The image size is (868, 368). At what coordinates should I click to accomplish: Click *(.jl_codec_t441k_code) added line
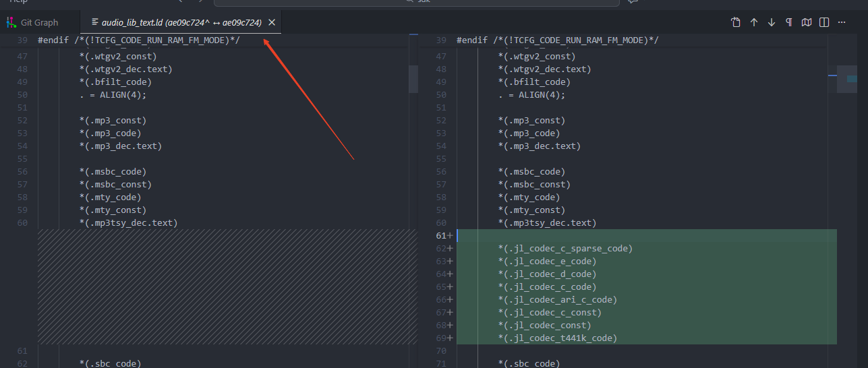point(558,338)
